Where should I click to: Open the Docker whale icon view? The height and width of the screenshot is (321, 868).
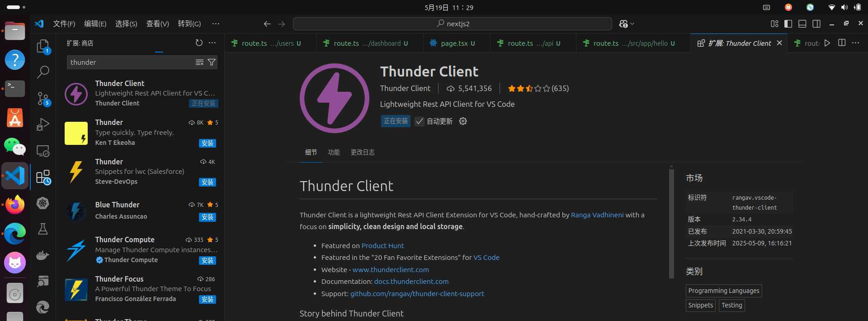point(43,255)
